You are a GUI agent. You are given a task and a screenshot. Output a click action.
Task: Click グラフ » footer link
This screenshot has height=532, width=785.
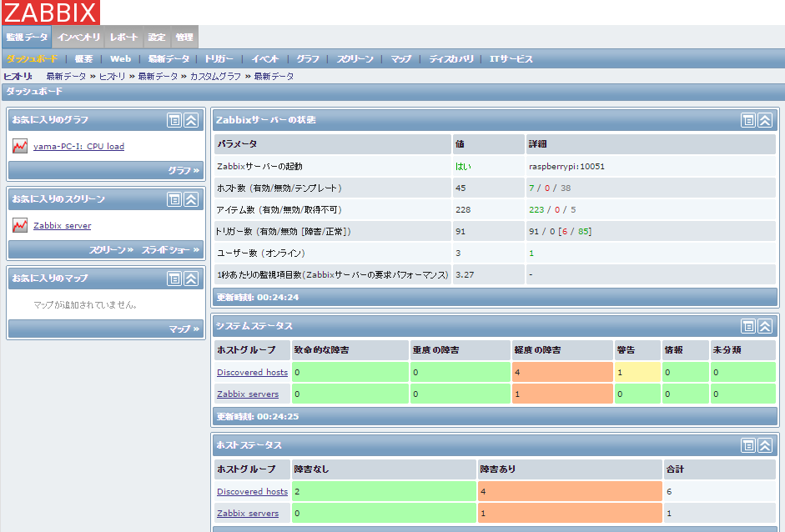point(184,171)
